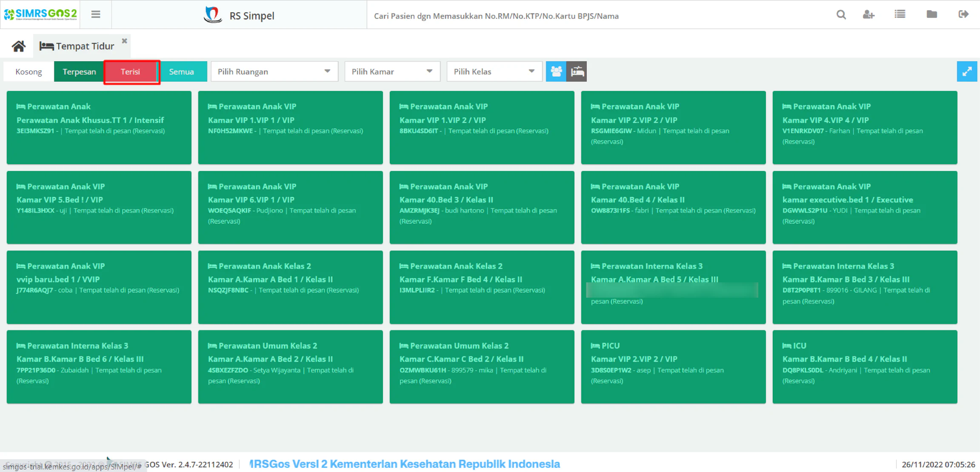The image size is (980, 472).
Task: Click the blue patients group icon
Action: (x=556, y=71)
